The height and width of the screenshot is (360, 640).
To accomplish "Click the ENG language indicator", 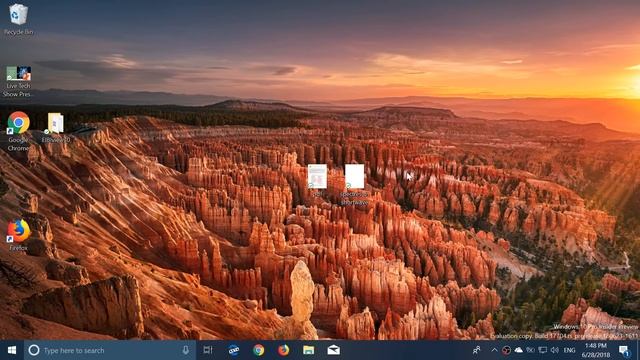I will pos(569,350).
